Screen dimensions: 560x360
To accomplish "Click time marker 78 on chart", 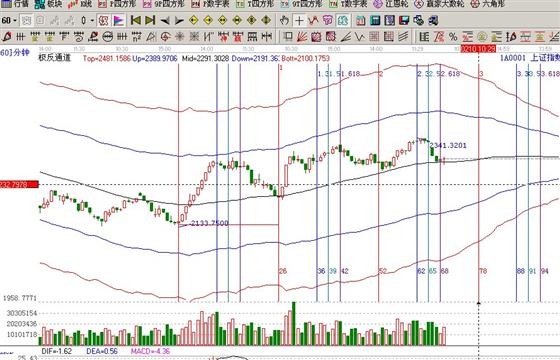I will pos(483,271).
